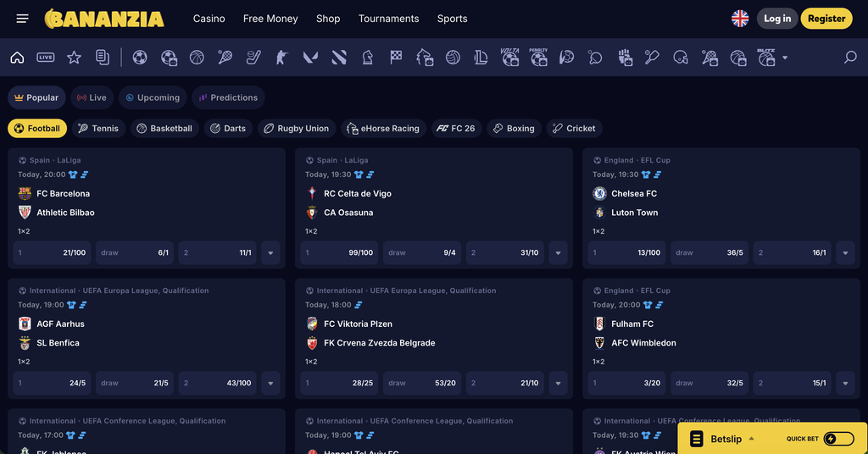Image resolution: width=868 pixels, height=454 pixels.
Task: Select the eTennis icon with robot badge
Action: coord(709,58)
